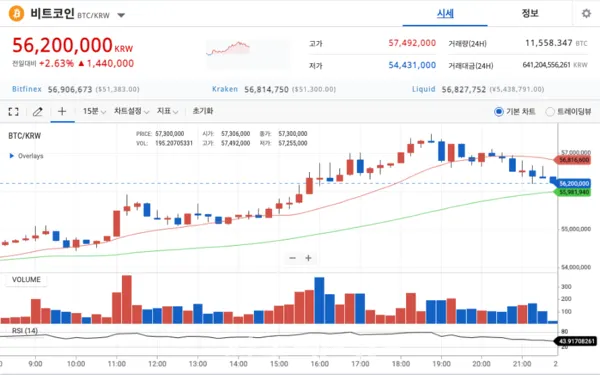This screenshot has width=600, height=375.
Task: Click the green 55,981,940 price tag
Action: tap(573, 192)
